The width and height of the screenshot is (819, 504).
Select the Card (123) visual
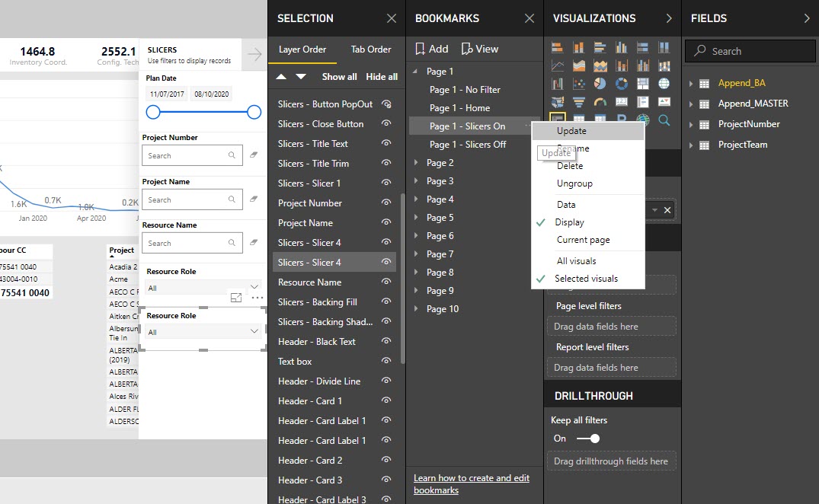[621, 102]
